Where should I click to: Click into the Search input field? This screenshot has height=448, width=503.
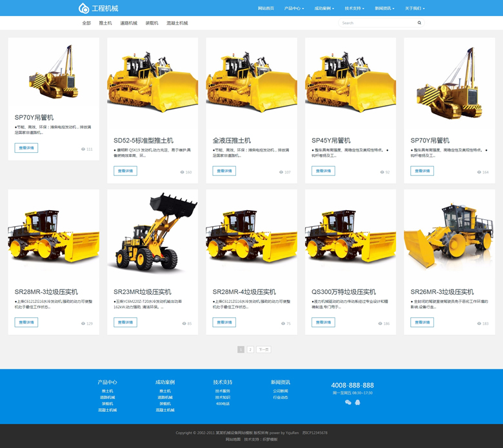(377, 23)
